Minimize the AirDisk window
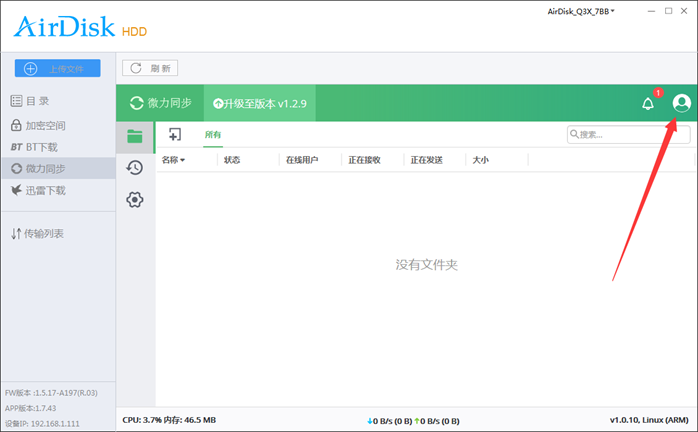Viewport: 698px width, 432px height. coord(652,11)
